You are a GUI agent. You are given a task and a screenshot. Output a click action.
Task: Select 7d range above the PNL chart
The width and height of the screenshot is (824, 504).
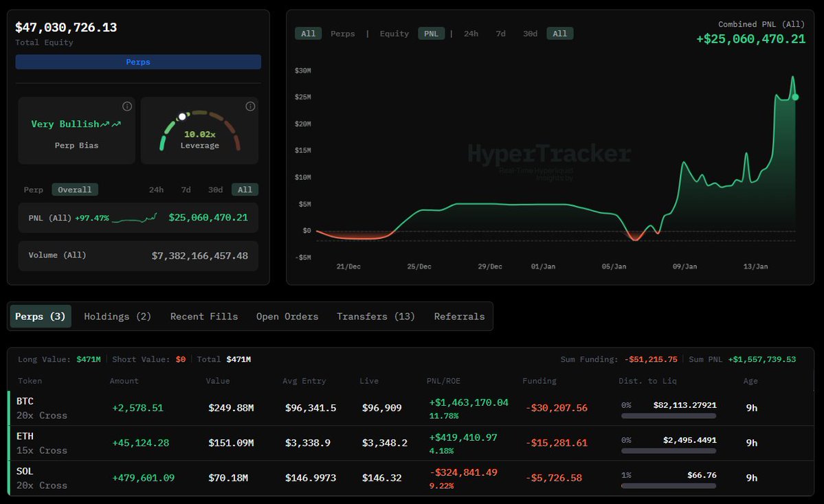click(500, 34)
